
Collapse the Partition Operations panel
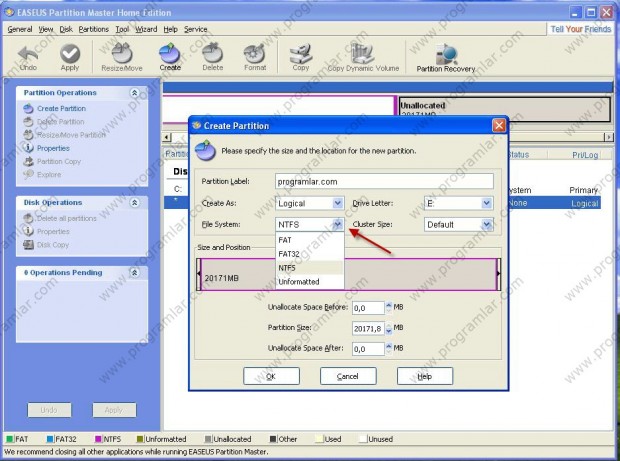tap(134, 93)
